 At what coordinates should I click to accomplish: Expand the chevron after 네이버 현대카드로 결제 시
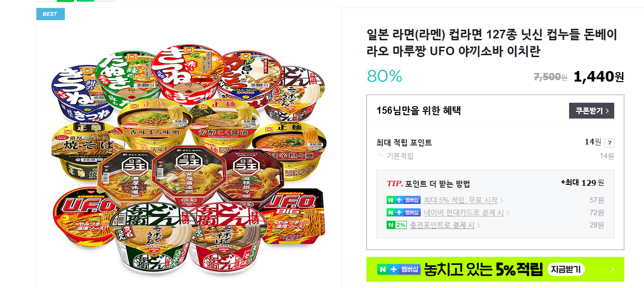coord(508,213)
